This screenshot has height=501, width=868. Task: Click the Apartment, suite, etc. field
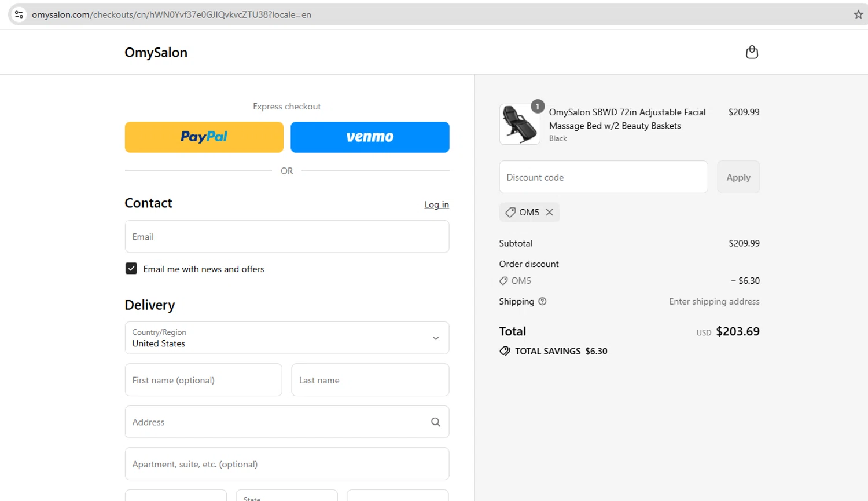[x=287, y=464]
